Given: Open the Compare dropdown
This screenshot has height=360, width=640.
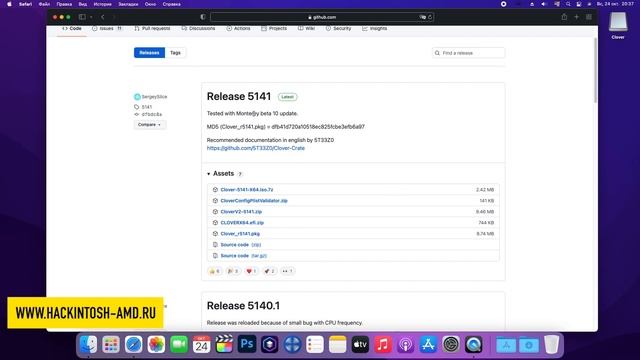Looking at the screenshot, I should click(149, 124).
